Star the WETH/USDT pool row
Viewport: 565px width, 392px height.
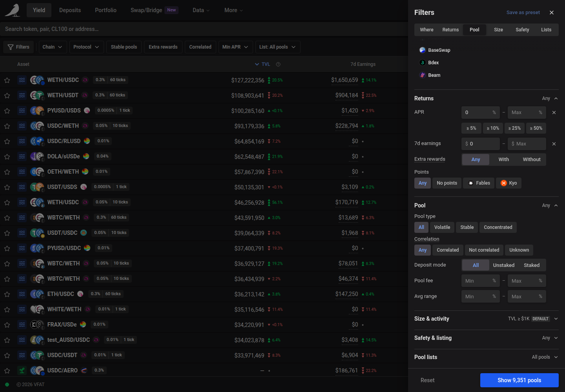click(x=7, y=95)
